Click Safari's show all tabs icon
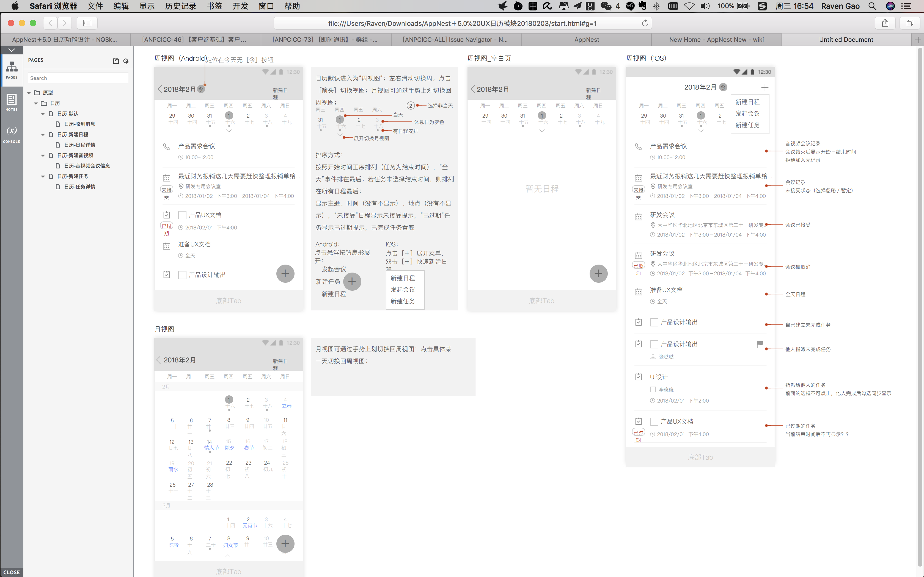Viewport: 924px width, 577px height. click(910, 23)
